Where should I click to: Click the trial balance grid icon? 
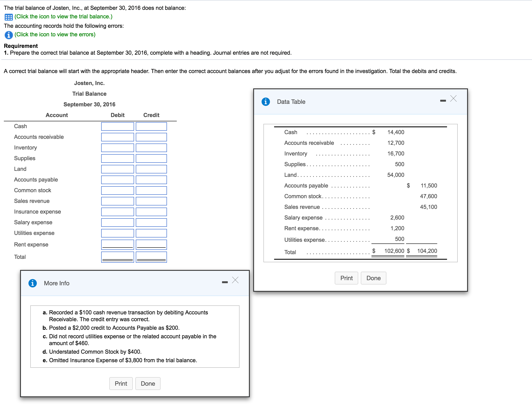tap(9, 17)
